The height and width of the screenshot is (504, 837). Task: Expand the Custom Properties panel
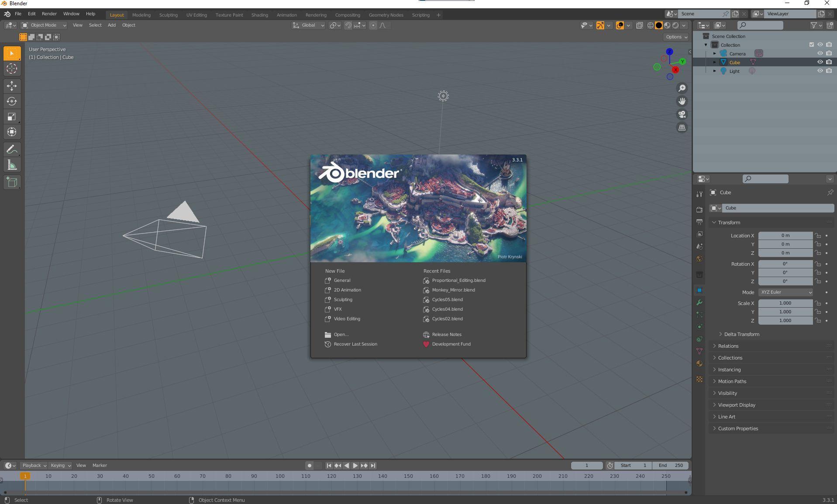pos(737,429)
